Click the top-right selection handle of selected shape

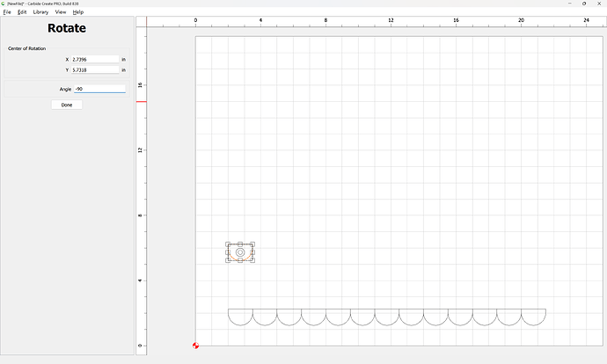(252, 244)
